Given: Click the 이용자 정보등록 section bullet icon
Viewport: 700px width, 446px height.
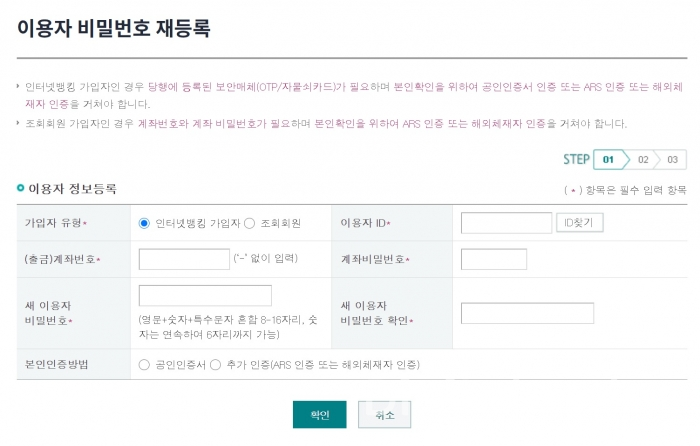Looking at the screenshot, I should tap(20, 188).
